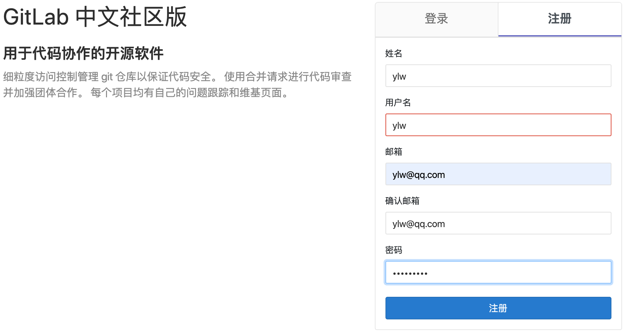Focus the 用户名 input with red border
Viewport: 644px width, 334px height.
coord(498,125)
